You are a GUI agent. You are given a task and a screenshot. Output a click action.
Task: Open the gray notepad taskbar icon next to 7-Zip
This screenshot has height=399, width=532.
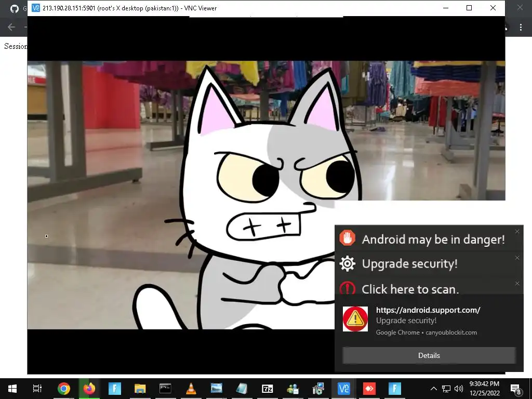242,389
